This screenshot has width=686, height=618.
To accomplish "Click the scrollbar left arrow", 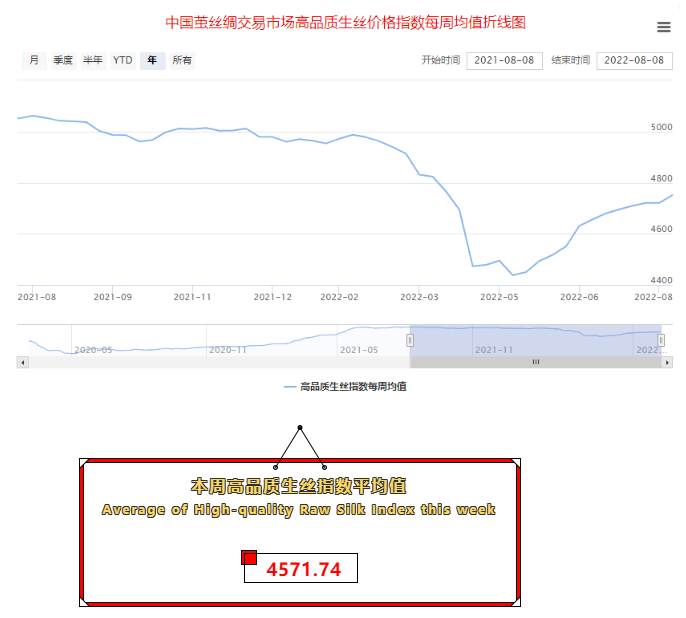I will tap(22, 362).
